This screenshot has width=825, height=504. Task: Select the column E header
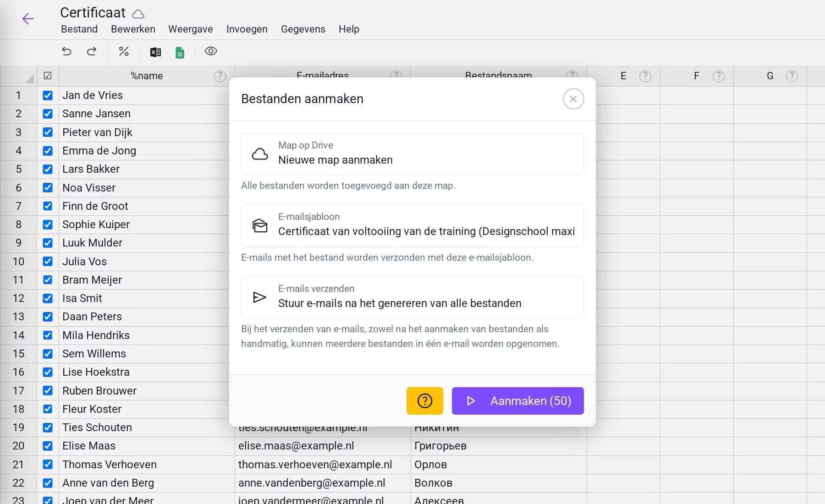623,76
